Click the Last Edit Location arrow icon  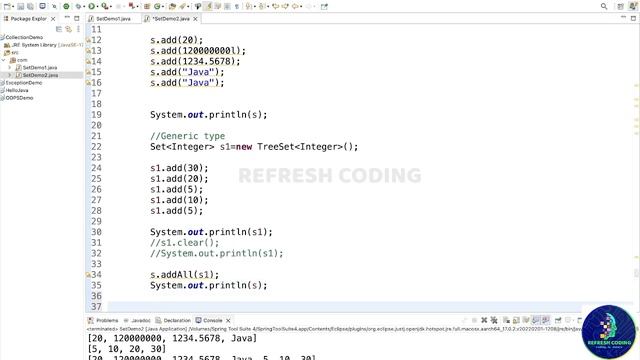(276, 6)
